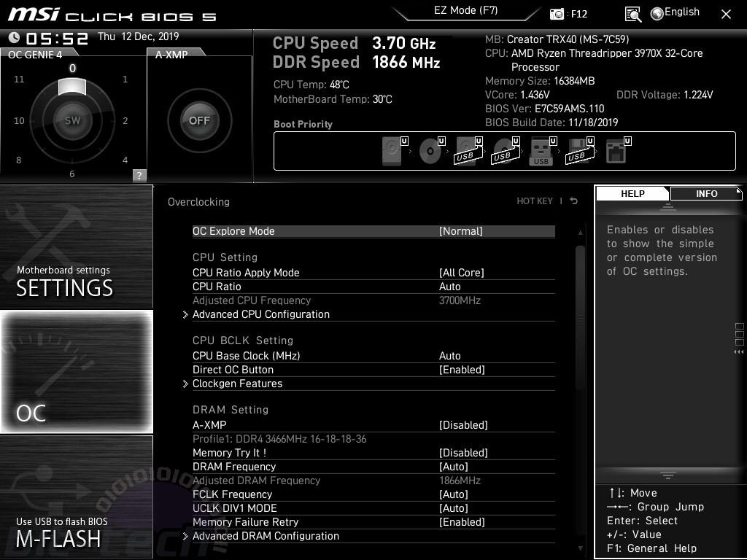This screenshot has height=560, width=747.
Task: Click the settings list vertical scrollbar
Action: [580, 318]
